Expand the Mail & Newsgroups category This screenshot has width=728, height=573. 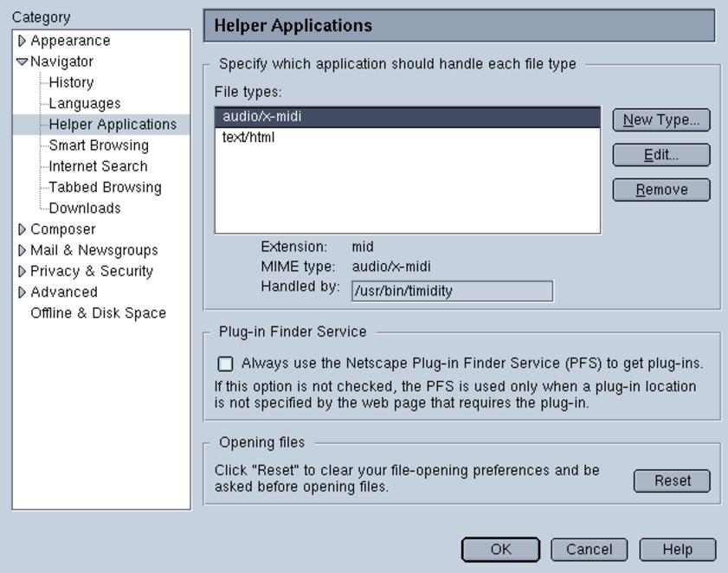(x=23, y=250)
